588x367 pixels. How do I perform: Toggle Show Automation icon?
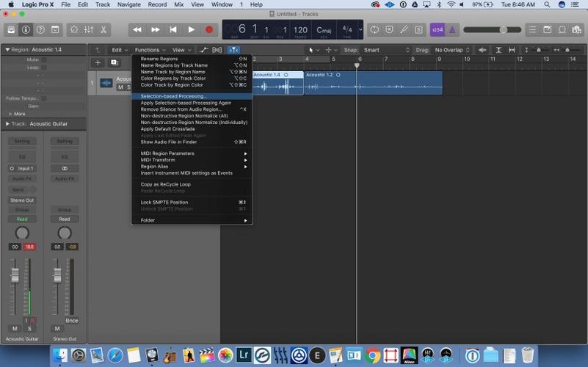click(203, 50)
